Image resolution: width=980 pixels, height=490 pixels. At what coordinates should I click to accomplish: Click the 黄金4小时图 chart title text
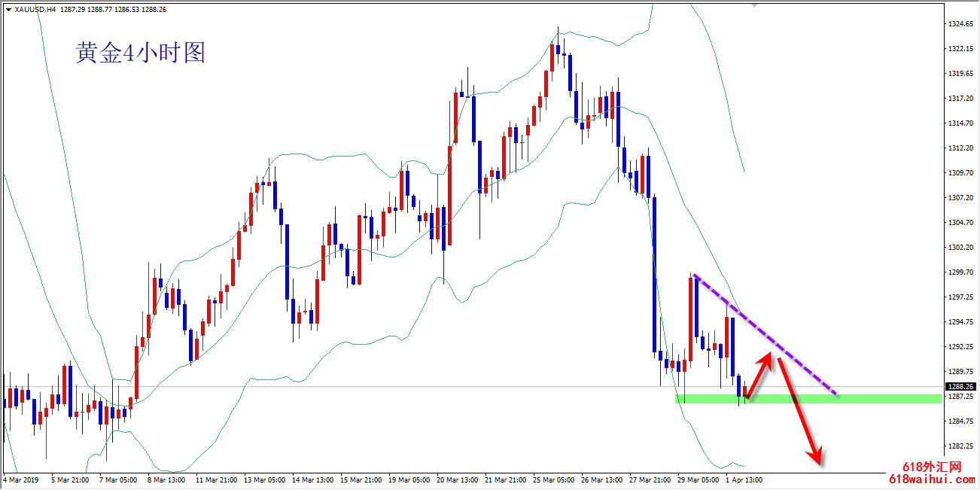140,52
